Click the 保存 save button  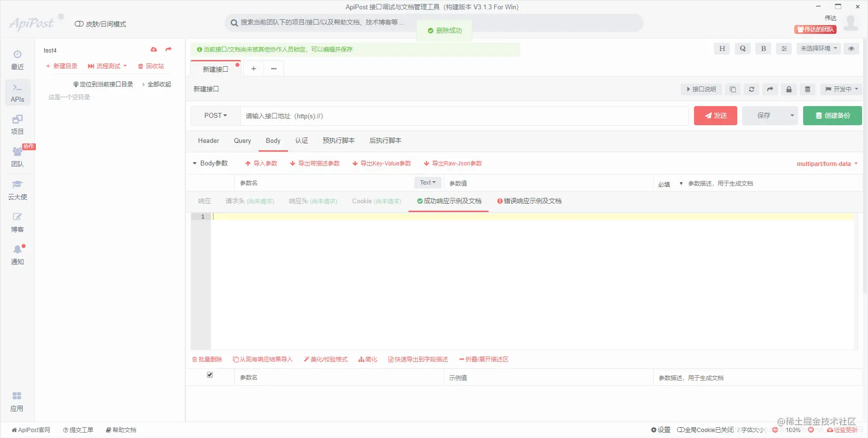pyautogui.click(x=764, y=116)
